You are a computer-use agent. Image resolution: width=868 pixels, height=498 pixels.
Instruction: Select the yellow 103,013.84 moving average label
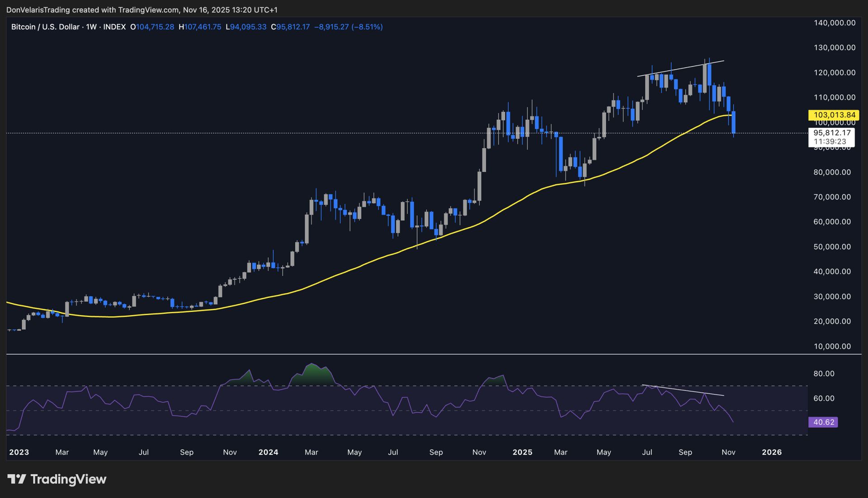[834, 115]
